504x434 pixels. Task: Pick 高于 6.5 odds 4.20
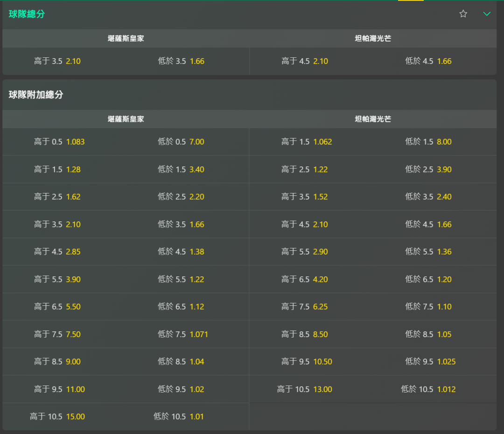(x=305, y=279)
